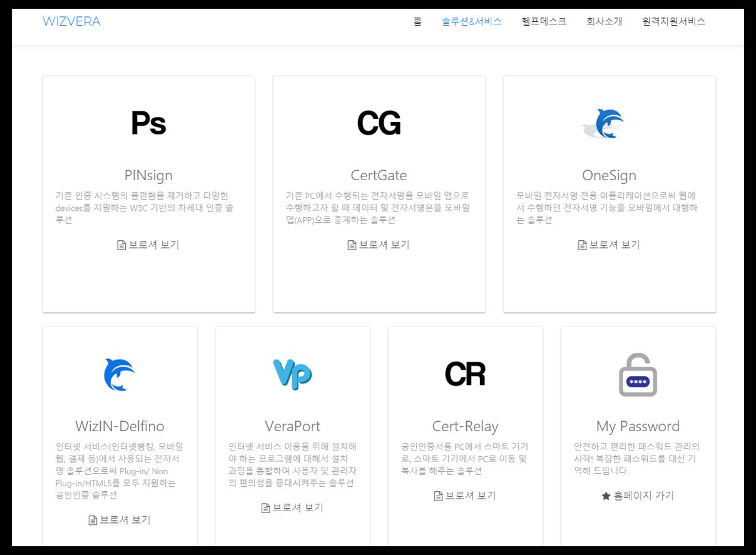View the PINsign brochure (브로셔 보기)
This screenshot has width=756, height=555.
(148, 245)
